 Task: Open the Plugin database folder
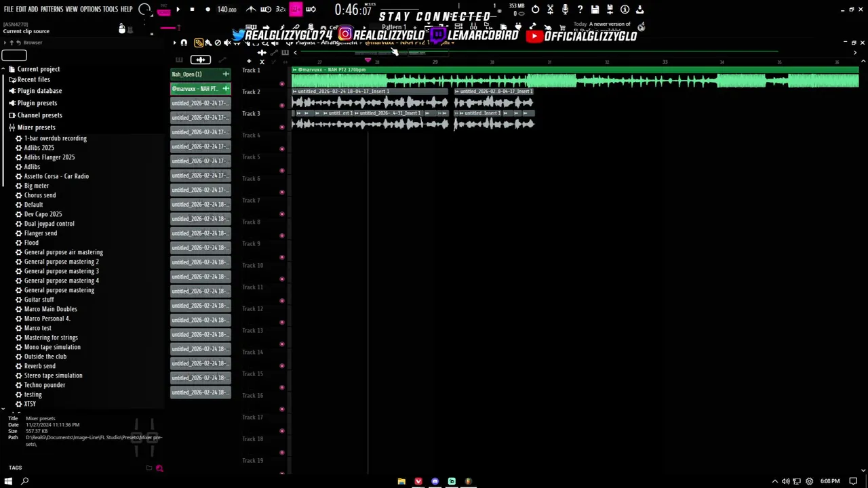coord(39,91)
